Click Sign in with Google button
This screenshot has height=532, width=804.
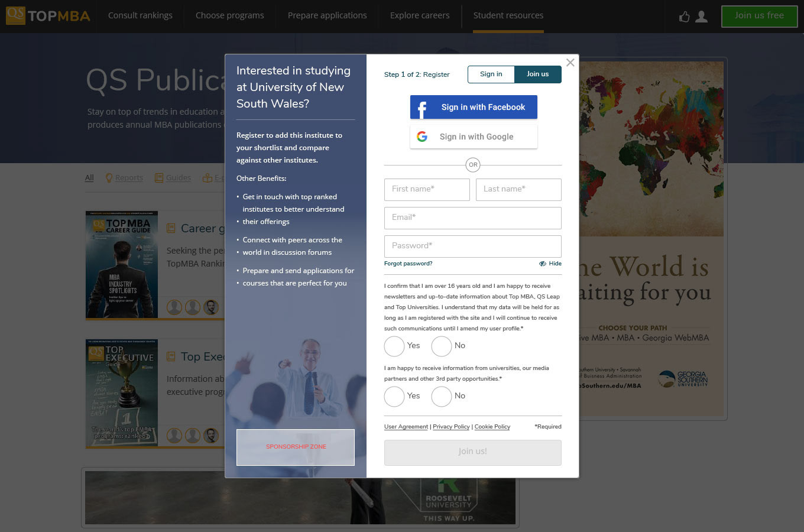pos(474,137)
